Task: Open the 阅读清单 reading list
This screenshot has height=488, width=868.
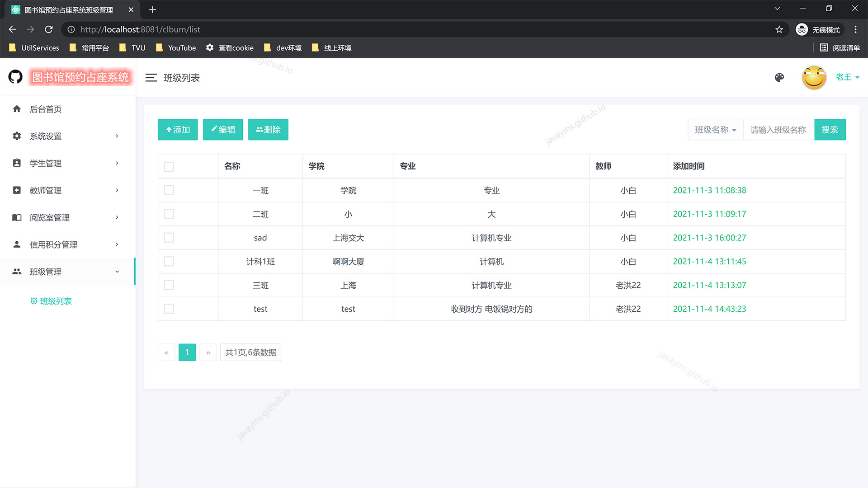Action: pos(840,48)
